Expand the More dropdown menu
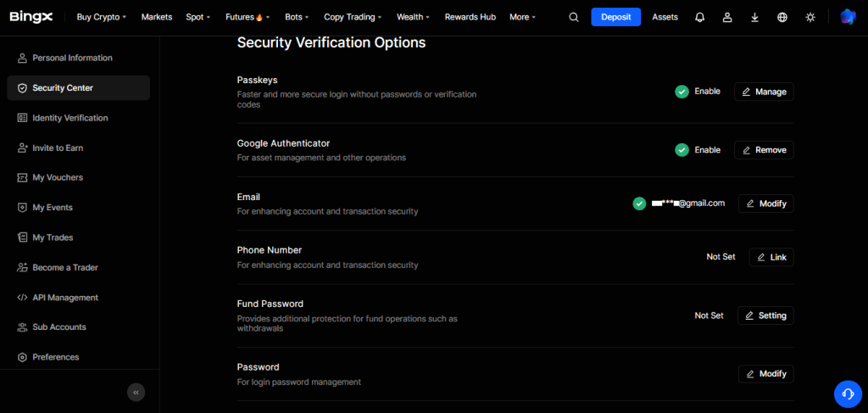The width and height of the screenshot is (868, 413). tap(522, 17)
